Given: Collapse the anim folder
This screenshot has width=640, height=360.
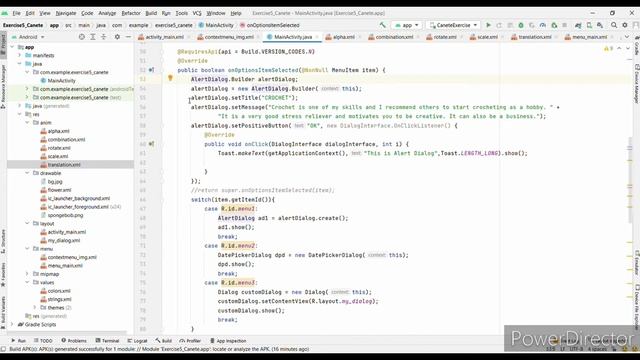Looking at the screenshot, I should click(x=27, y=122).
